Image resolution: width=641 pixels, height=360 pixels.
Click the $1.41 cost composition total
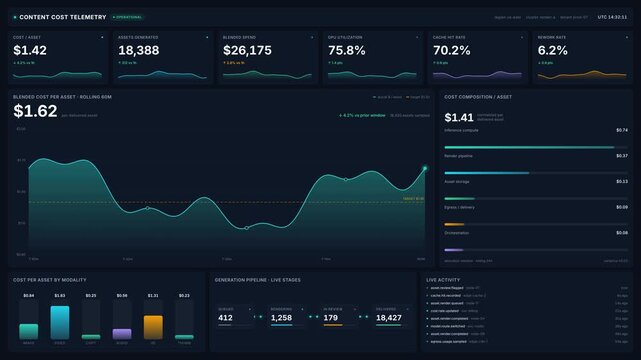459,118
